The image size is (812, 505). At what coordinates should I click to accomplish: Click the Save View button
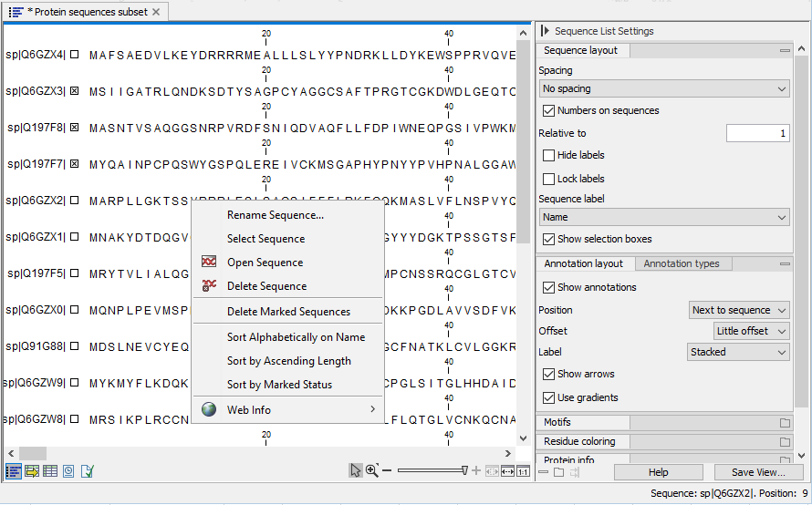click(x=757, y=472)
